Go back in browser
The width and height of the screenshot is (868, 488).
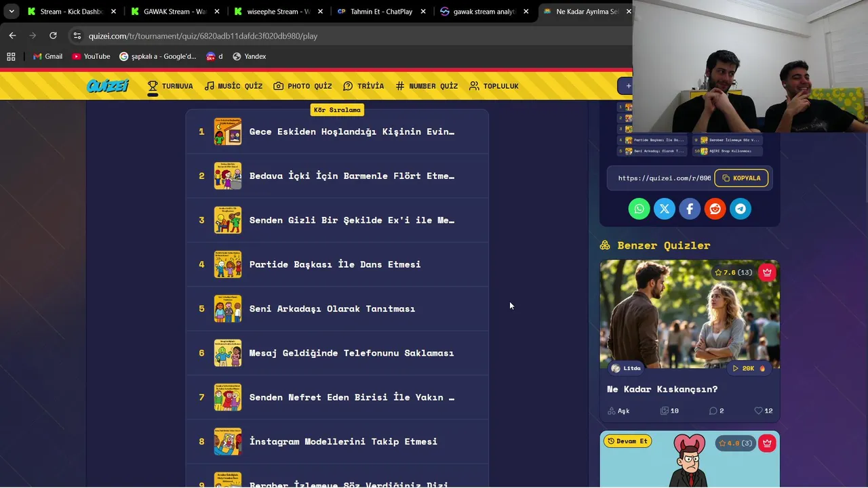tap(12, 35)
